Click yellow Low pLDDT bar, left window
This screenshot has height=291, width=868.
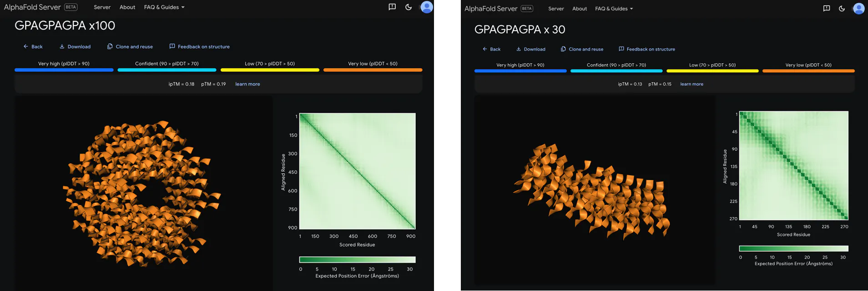coord(270,70)
